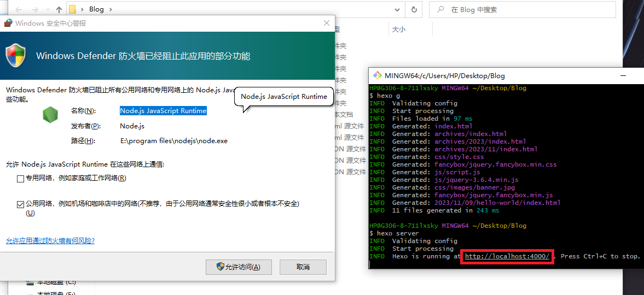Enable private networks checkbox

pos(20,179)
